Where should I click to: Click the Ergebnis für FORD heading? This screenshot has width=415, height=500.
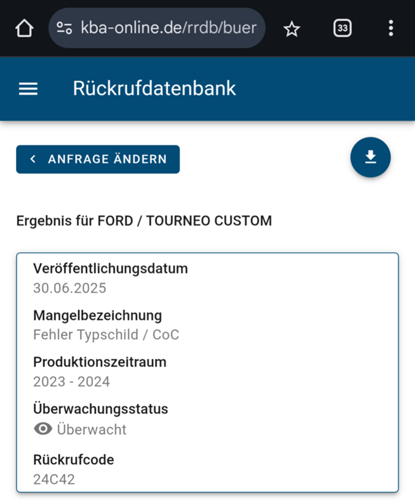pos(144,221)
